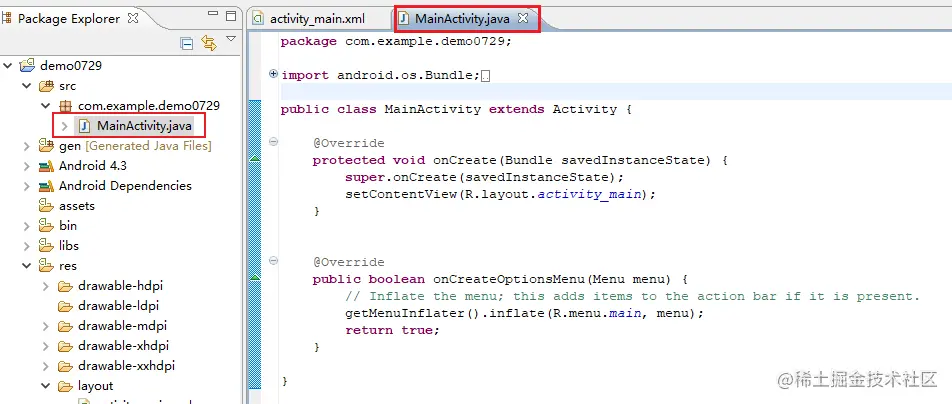The height and width of the screenshot is (404, 952).
Task: Collapse All icon in Package Explorer
Action: click(x=187, y=43)
